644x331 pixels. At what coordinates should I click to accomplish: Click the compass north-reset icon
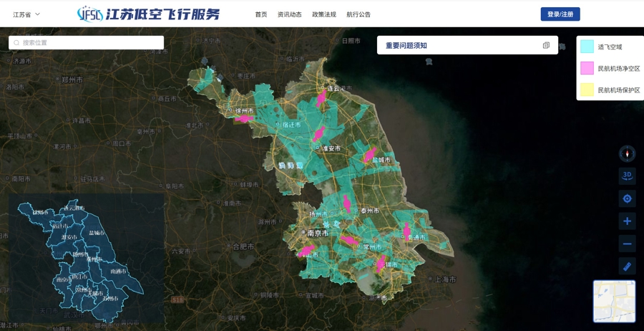point(627,154)
